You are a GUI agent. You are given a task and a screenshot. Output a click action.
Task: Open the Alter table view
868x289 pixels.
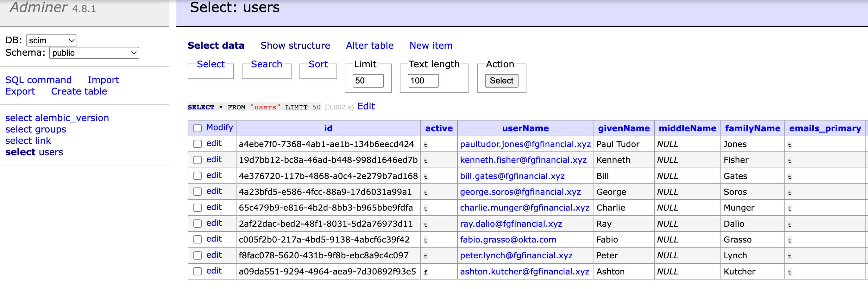pos(369,46)
